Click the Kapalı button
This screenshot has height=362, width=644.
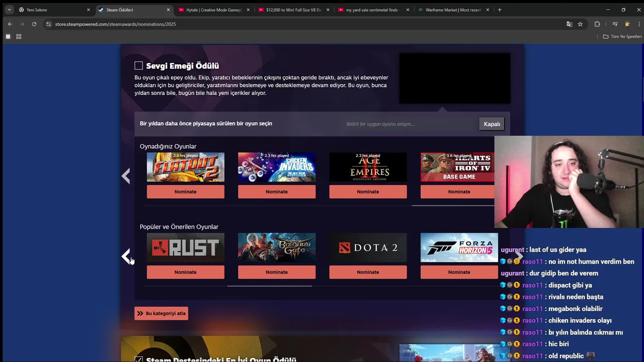492,124
